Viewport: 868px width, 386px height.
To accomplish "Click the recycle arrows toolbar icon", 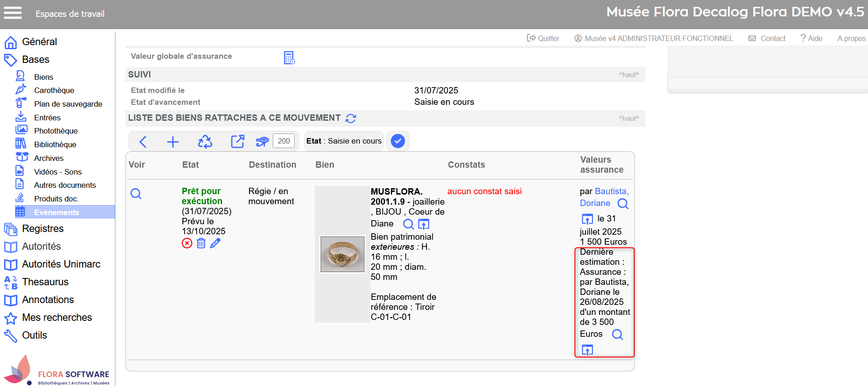I will coord(205,142).
